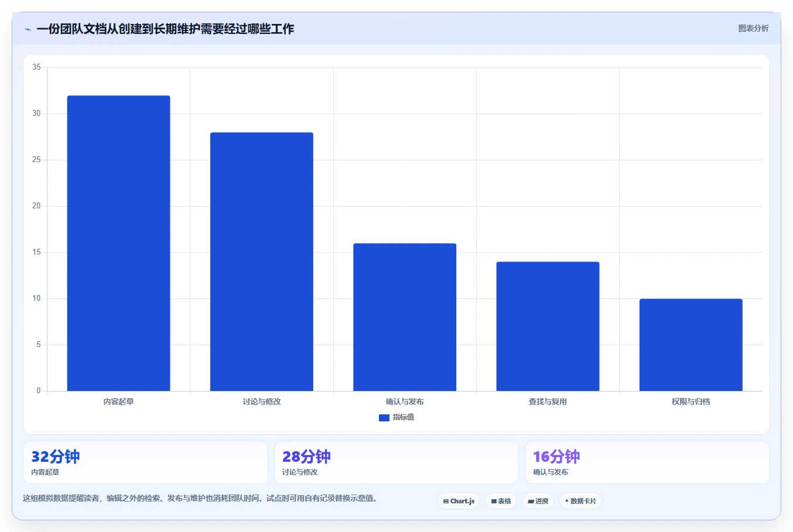Click the y-axis value 30
This screenshot has width=793, height=532.
click(x=36, y=114)
